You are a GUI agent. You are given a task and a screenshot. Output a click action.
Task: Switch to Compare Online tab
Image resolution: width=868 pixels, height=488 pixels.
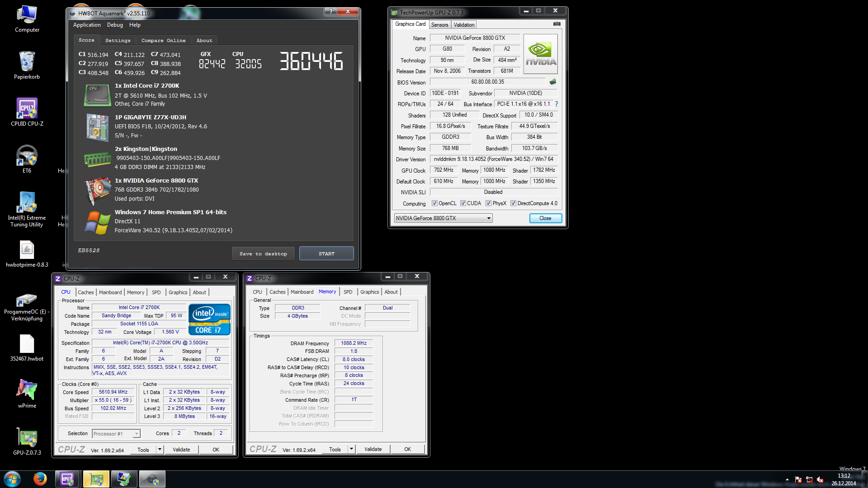163,40
